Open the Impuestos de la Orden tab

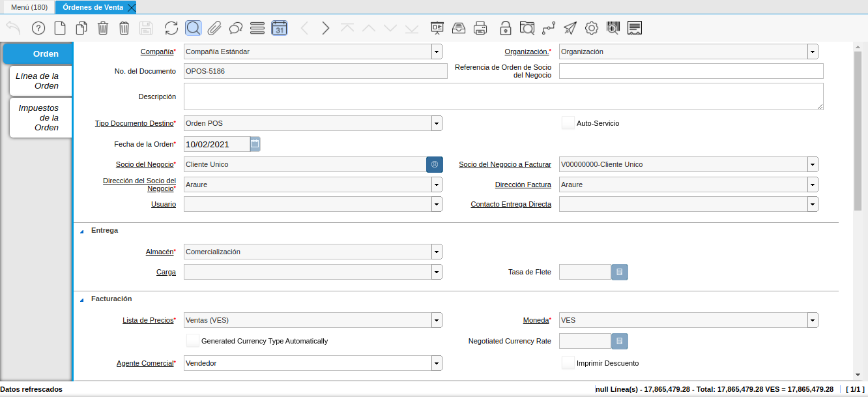click(x=40, y=117)
